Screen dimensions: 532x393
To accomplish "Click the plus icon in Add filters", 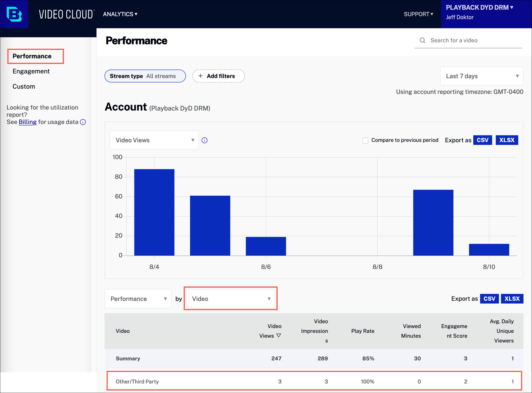I will pos(201,76).
